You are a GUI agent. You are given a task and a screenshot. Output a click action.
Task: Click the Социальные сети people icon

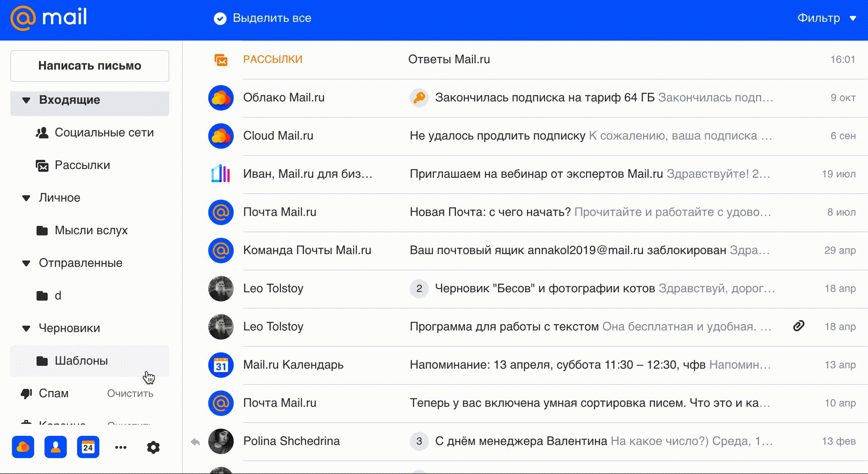pyautogui.click(x=42, y=132)
